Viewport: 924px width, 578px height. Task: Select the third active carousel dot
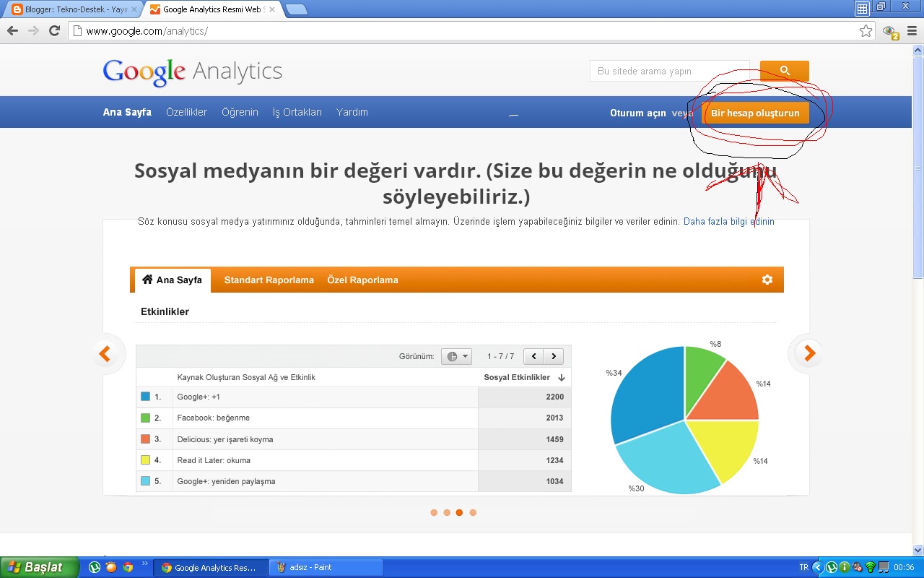pos(459,512)
